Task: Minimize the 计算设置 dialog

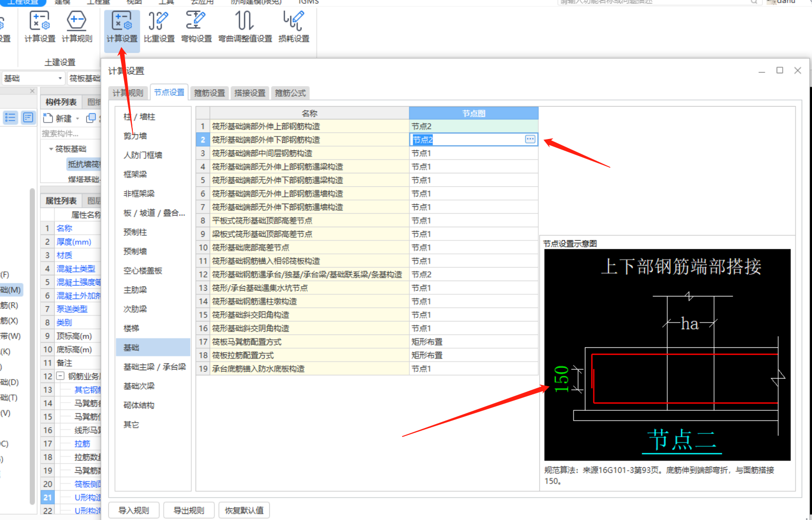Action: 762,71
